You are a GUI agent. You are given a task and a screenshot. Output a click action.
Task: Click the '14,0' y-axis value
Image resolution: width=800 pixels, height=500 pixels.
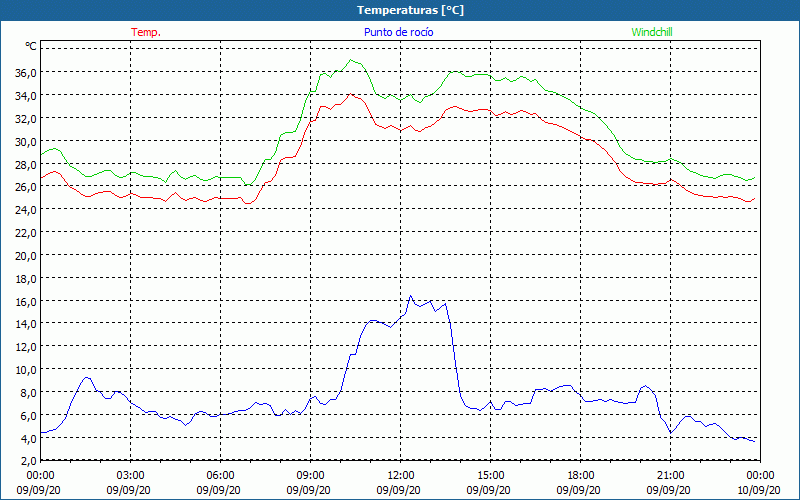(x=26, y=324)
